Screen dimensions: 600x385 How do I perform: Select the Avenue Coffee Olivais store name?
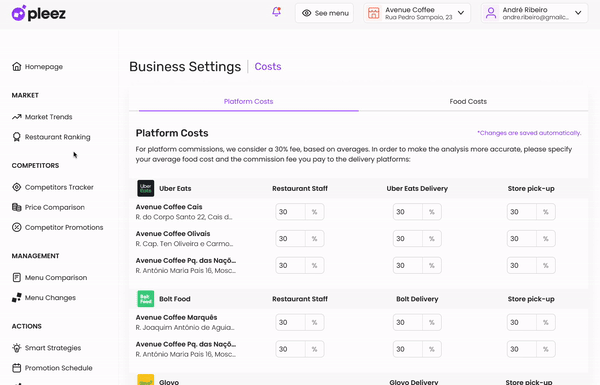(x=173, y=233)
